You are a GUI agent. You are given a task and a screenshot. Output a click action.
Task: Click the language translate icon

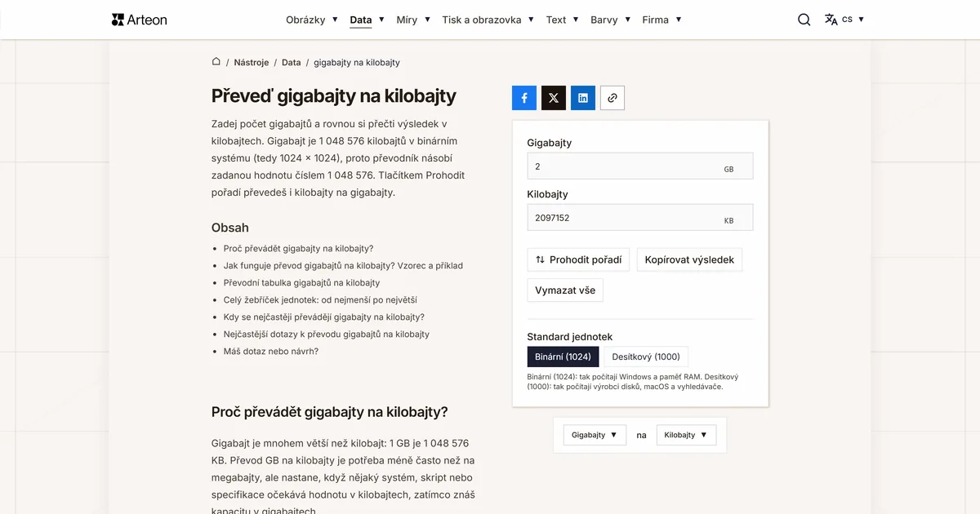[x=831, y=20]
